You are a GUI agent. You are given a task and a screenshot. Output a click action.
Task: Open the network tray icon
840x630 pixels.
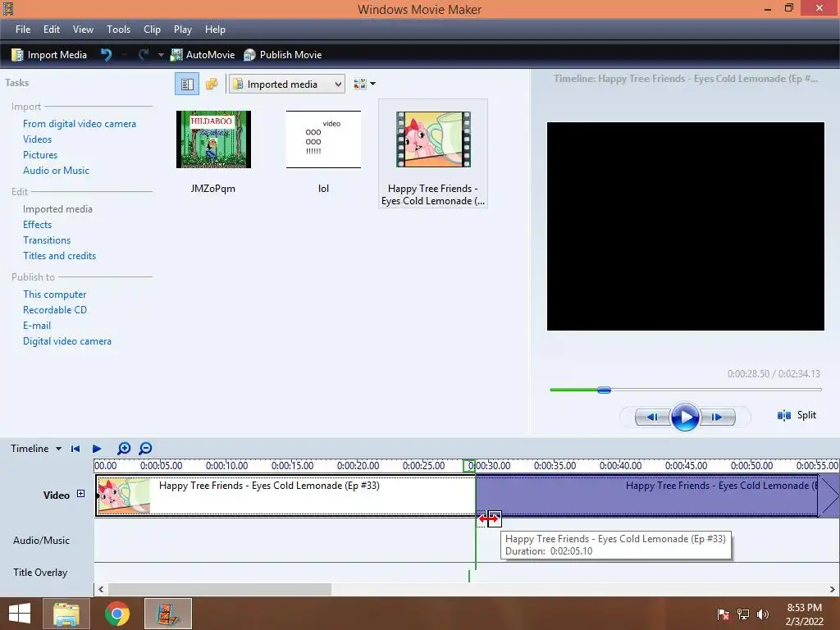pos(743,614)
